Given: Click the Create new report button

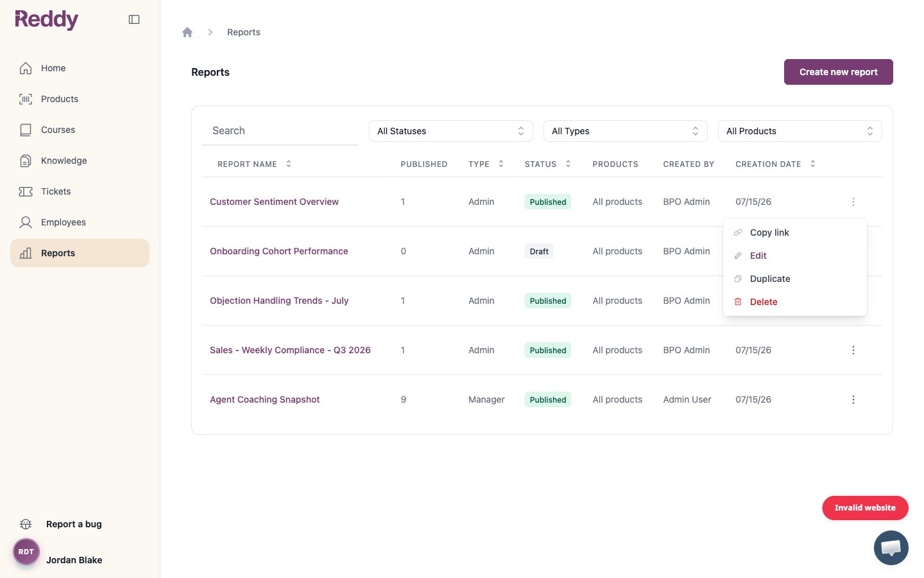Looking at the screenshot, I should (838, 72).
